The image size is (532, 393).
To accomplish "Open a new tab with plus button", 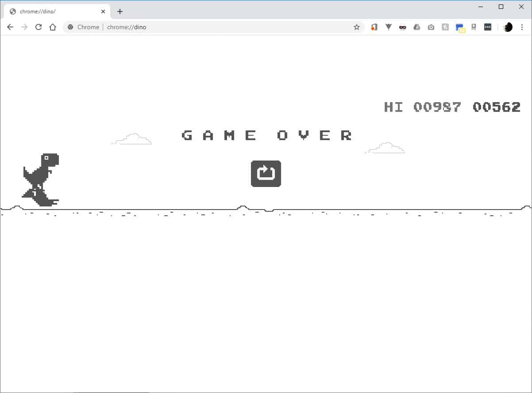I will tap(120, 11).
